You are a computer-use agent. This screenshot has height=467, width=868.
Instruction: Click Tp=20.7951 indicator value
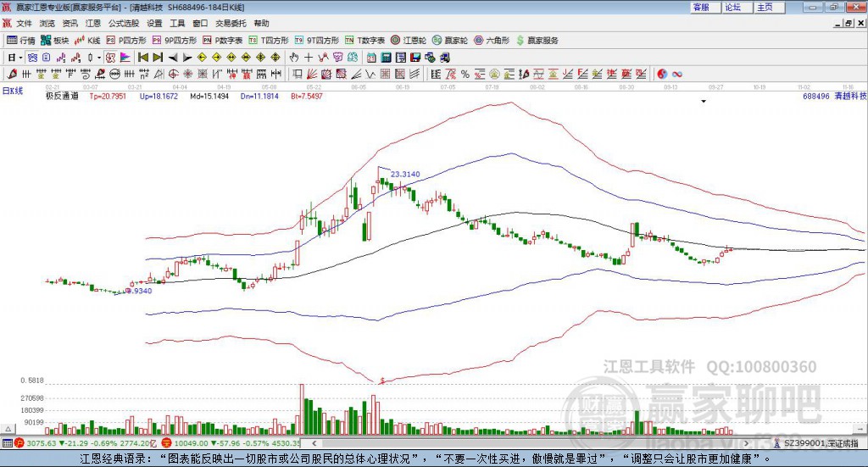(x=108, y=96)
